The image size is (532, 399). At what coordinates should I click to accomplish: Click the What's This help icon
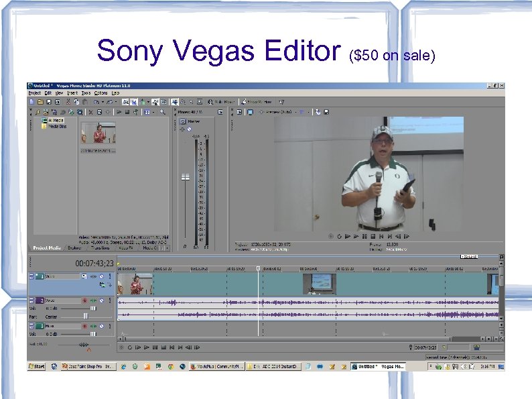click(x=281, y=101)
